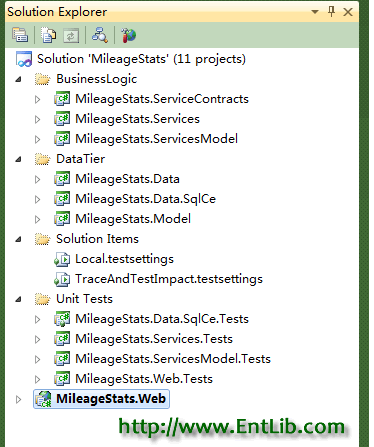
Task: Click the TraceAndTestImpact.testsettings file icon
Action: click(x=62, y=279)
